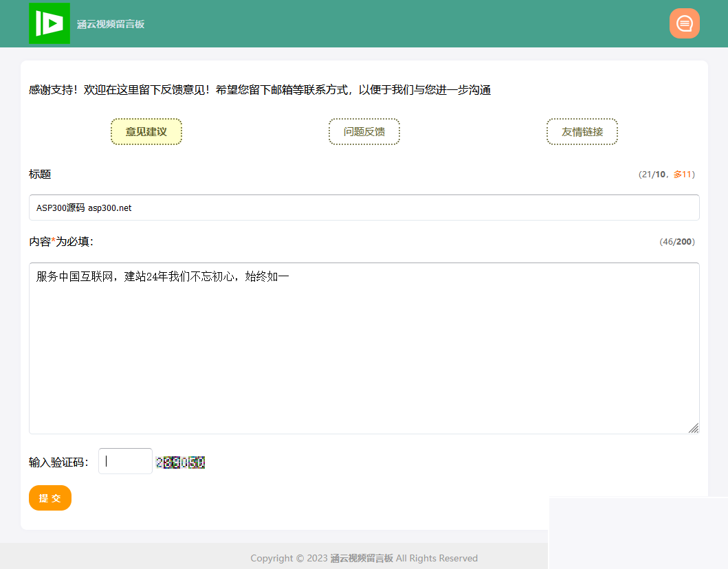This screenshot has height=569, width=728.
Task: Open the 友情链接 category
Action: [582, 131]
